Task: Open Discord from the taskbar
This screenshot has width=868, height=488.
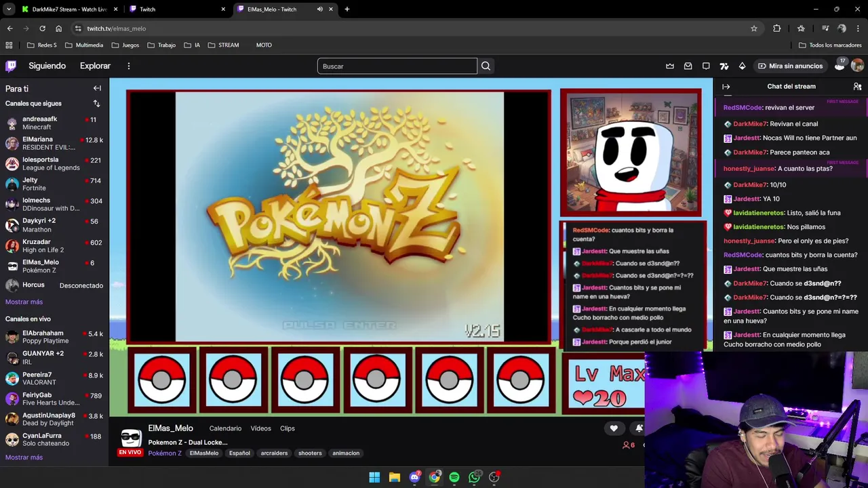Action: pos(414,477)
